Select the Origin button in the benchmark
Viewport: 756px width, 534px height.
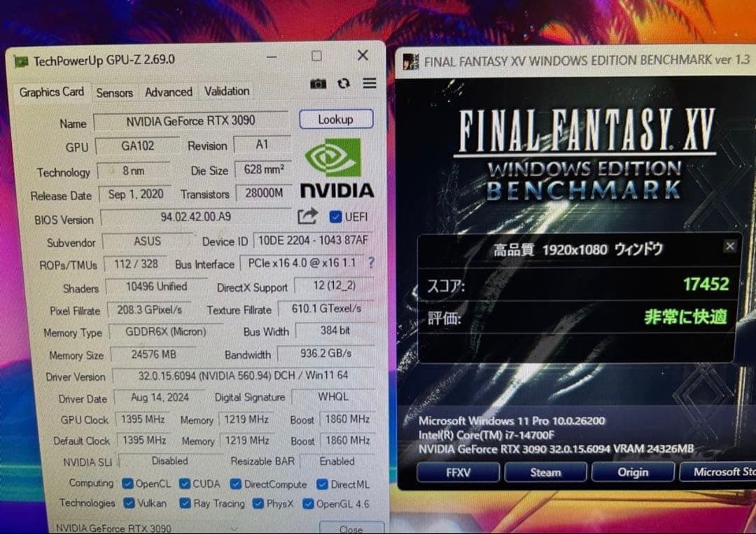[x=632, y=472]
